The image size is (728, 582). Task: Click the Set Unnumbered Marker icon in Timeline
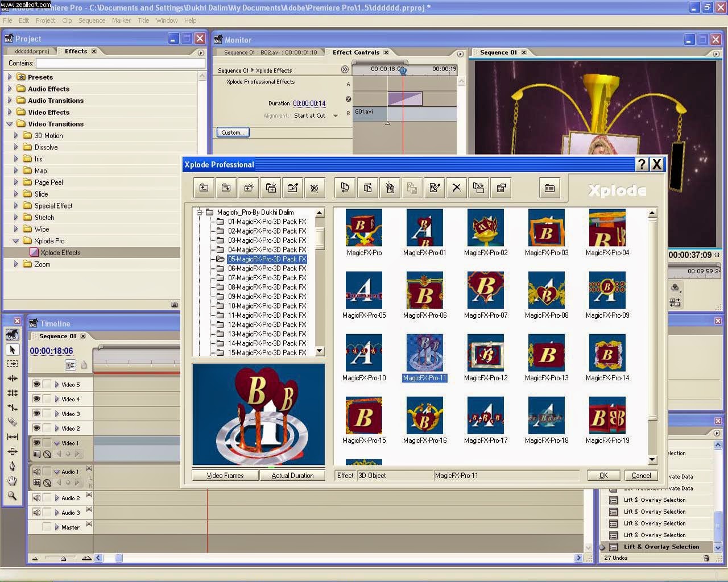84,365
